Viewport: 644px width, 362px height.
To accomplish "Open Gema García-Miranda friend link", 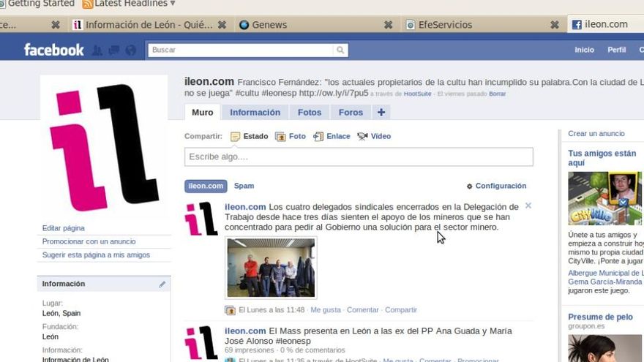I will [604, 282].
